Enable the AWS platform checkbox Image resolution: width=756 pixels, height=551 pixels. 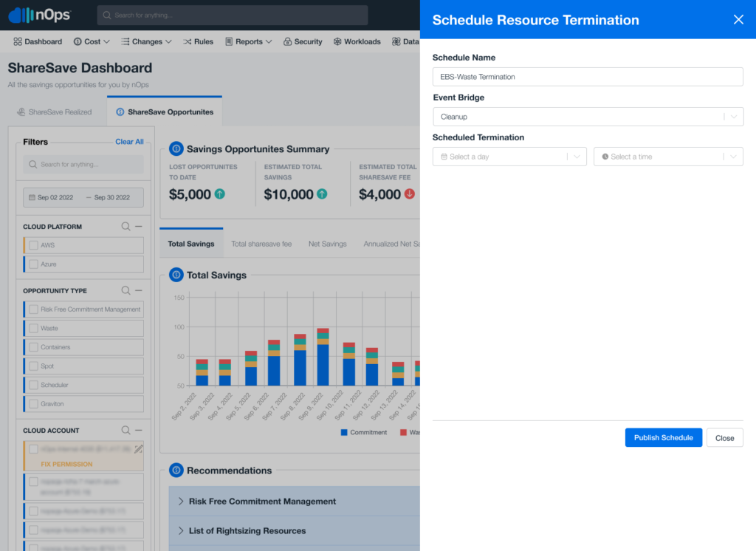(33, 245)
